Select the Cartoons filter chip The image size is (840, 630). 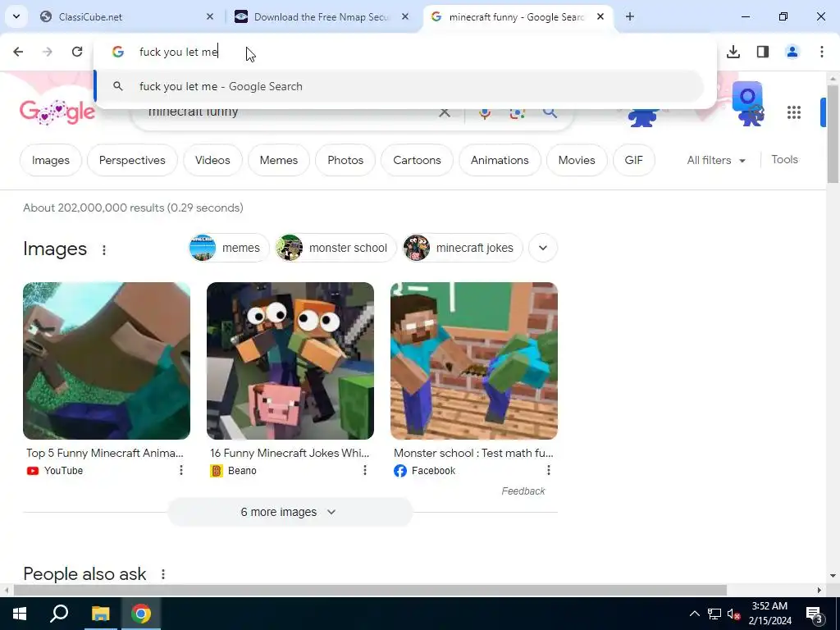(x=417, y=160)
